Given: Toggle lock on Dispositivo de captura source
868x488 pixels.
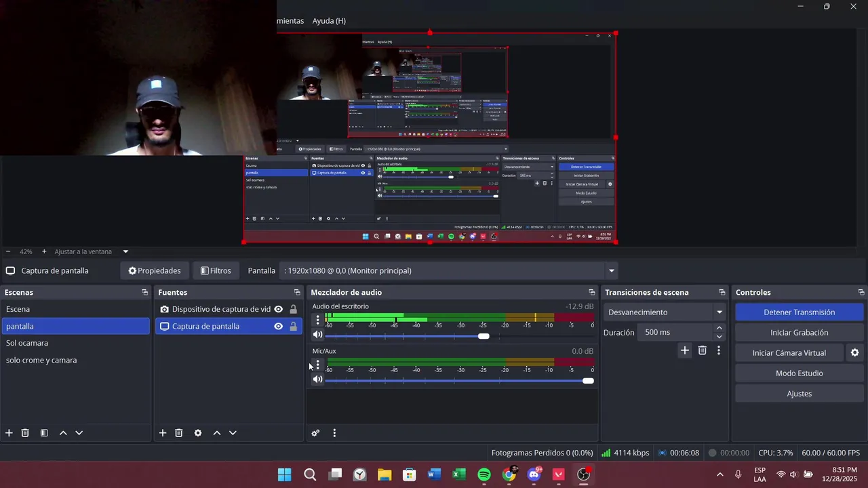Looking at the screenshot, I should click(293, 309).
